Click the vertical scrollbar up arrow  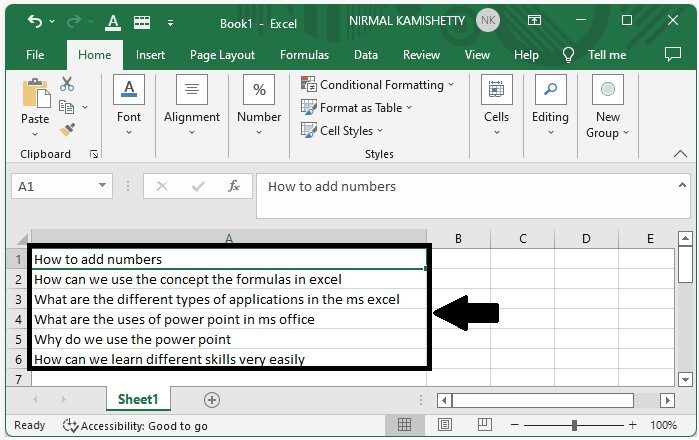pos(685,239)
